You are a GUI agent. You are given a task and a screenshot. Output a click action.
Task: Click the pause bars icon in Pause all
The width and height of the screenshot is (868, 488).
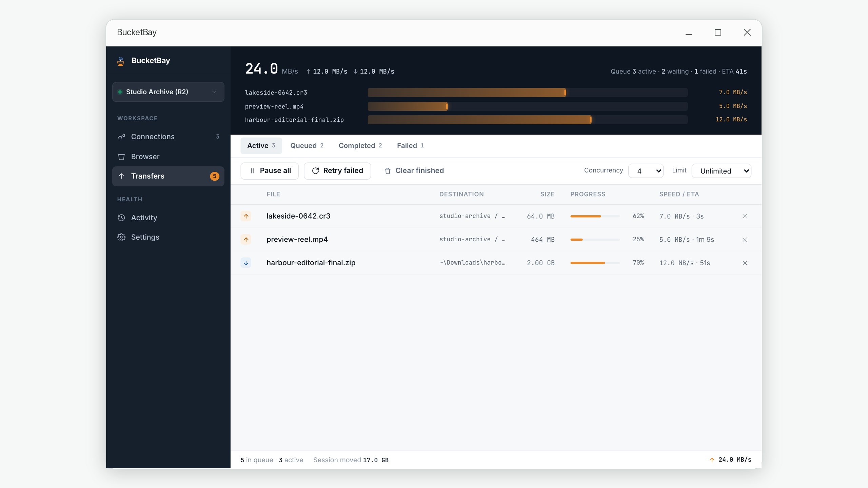click(x=252, y=171)
